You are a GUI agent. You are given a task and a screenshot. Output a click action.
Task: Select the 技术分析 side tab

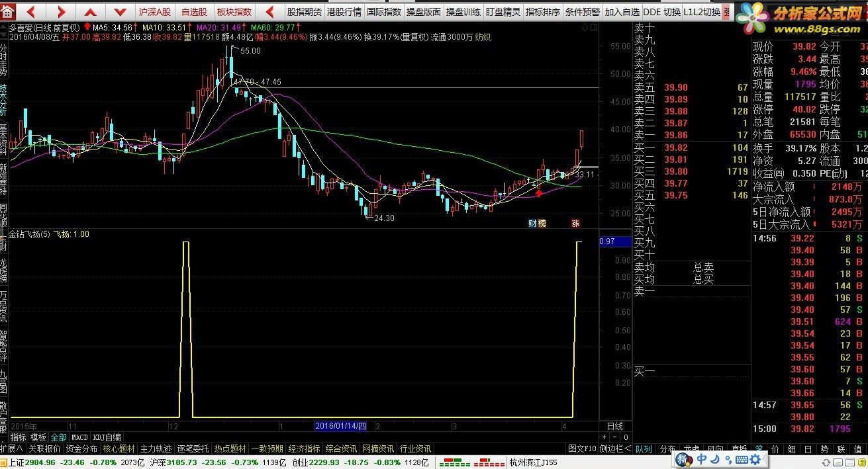pyautogui.click(x=3, y=101)
